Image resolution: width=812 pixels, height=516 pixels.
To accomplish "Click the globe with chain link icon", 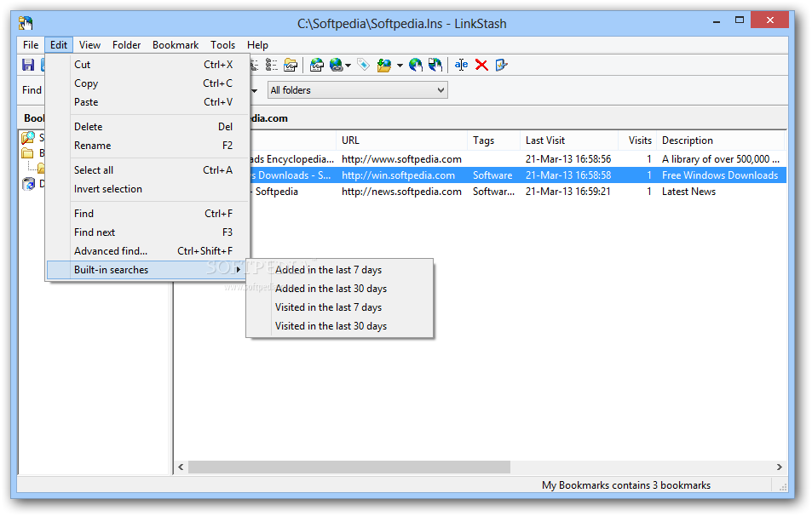I will [336, 65].
